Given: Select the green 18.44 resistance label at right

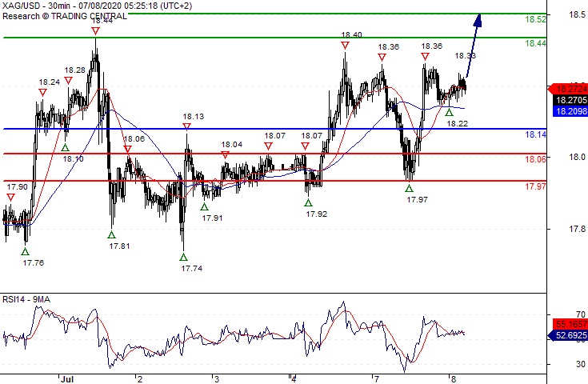Looking at the screenshot, I should coord(535,43).
